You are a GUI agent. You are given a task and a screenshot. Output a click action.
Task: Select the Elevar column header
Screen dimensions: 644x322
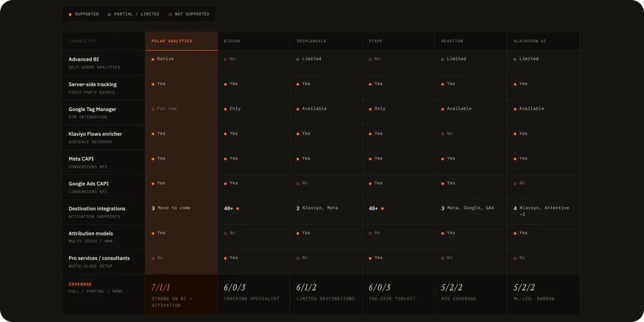[254, 41]
